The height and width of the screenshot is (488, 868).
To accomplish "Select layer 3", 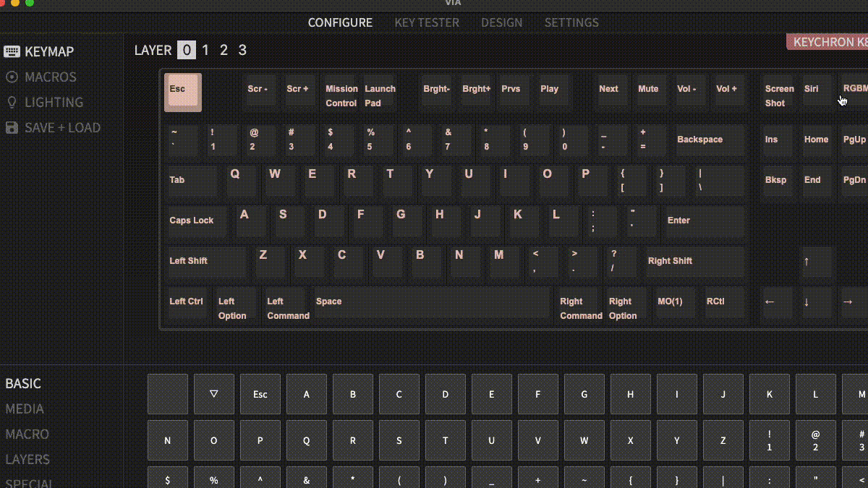I will pyautogui.click(x=242, y=50).
